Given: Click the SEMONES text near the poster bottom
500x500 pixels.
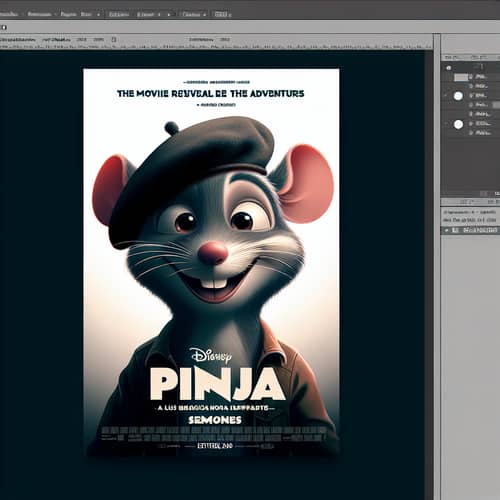Looking at the screenshot, I should coord(215,420).
